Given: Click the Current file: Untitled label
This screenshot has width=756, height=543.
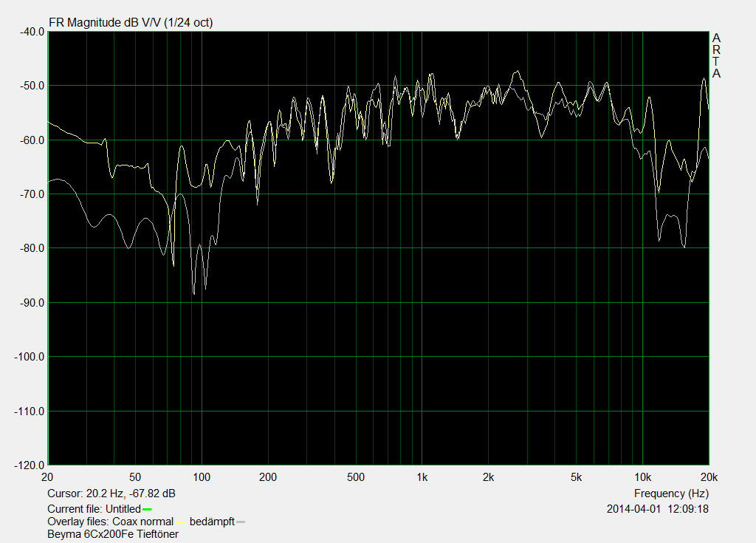Looking at the screenshot, I should pyautogui.click(x=94, y=509).
